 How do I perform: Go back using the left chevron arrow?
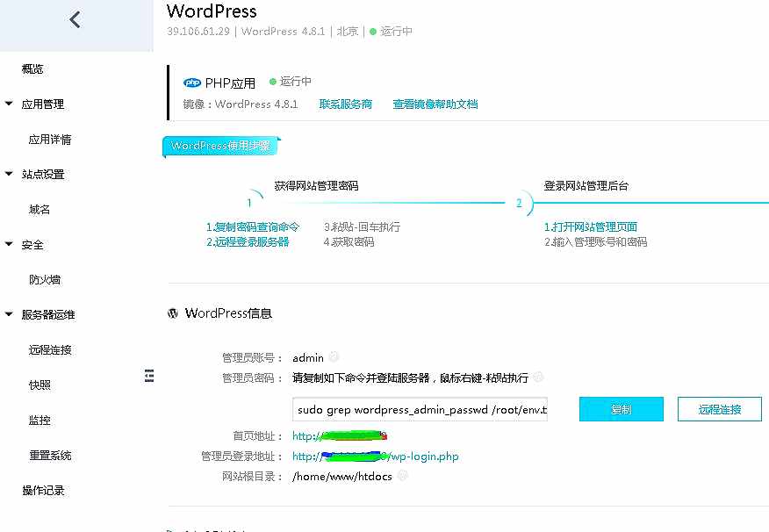pos(75,19)
